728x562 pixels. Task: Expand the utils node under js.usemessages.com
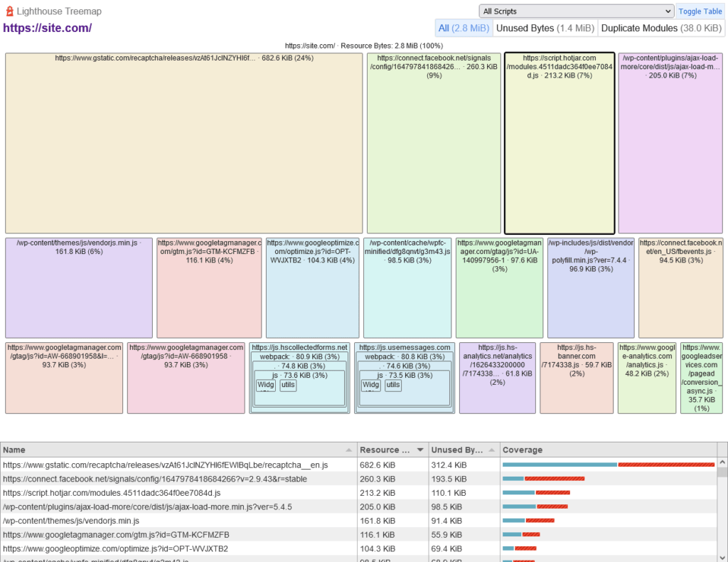392,385
